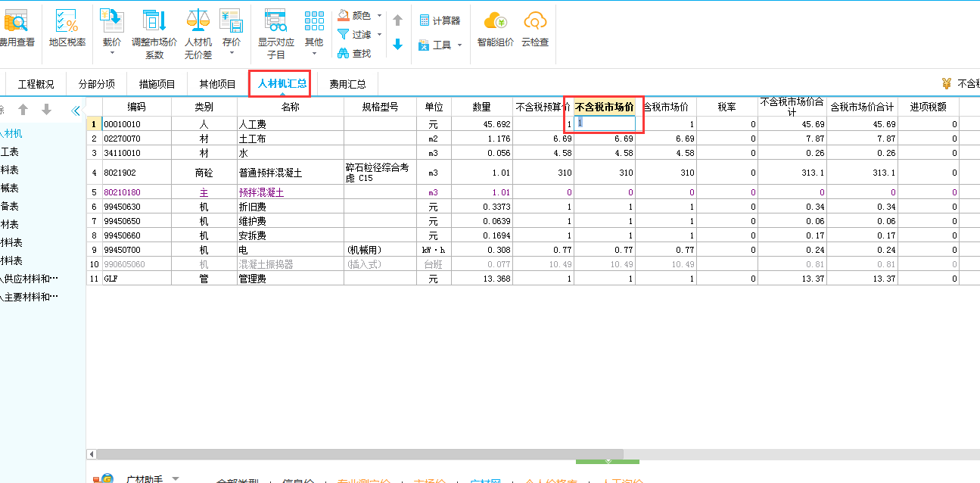980x483 pixels.
Task: Switch to the 其他项目 tab
Action: click(x=218, y=84)
